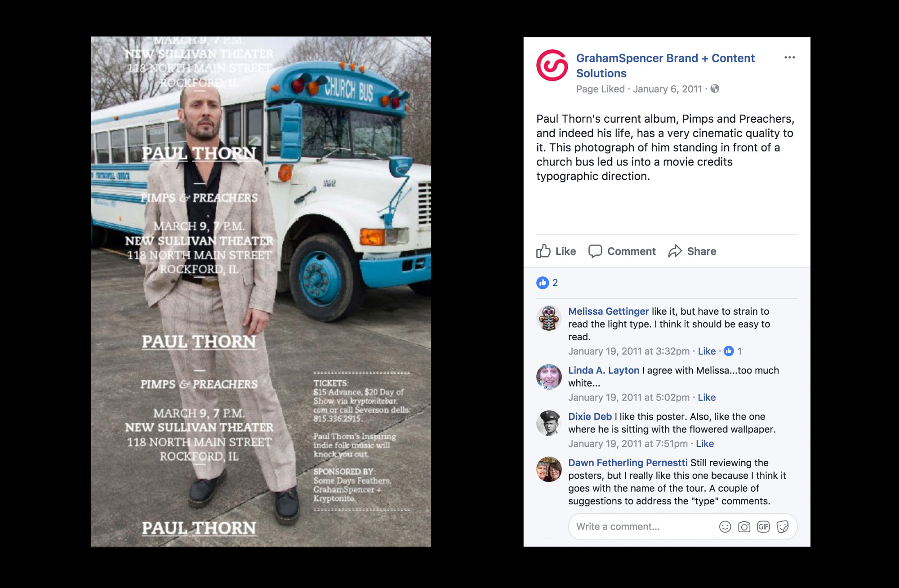The width and height of the screenshot is (899, 588).
Task: Open the Paul Thorn poster image
Action: (261, 292)
